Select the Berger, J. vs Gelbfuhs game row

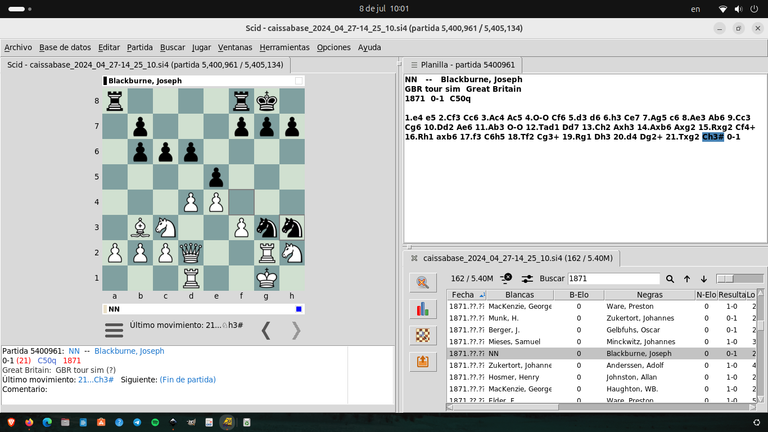pos(602,330)
